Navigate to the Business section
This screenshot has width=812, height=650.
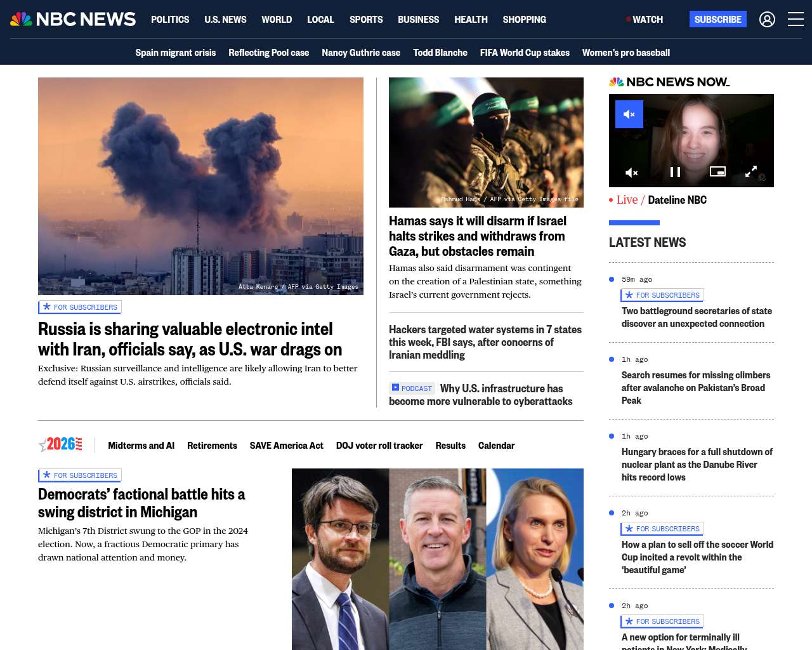(418, 20)
